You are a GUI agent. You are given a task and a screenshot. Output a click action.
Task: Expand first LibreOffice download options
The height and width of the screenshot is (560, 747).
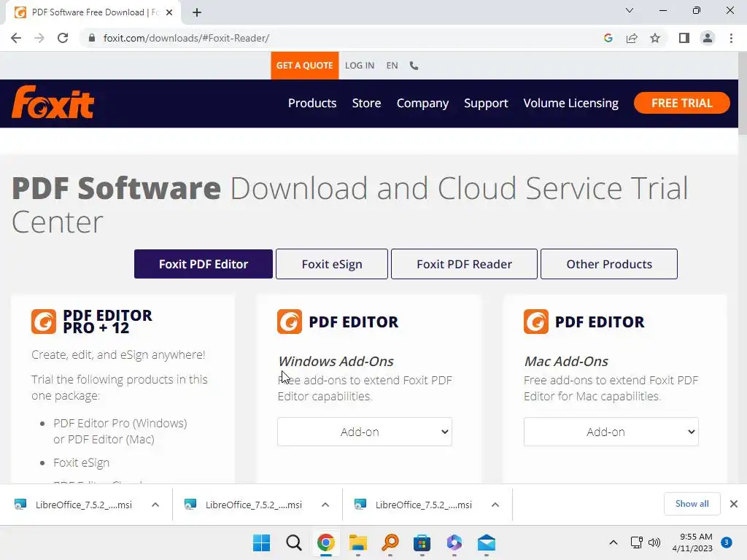point(155,505)
